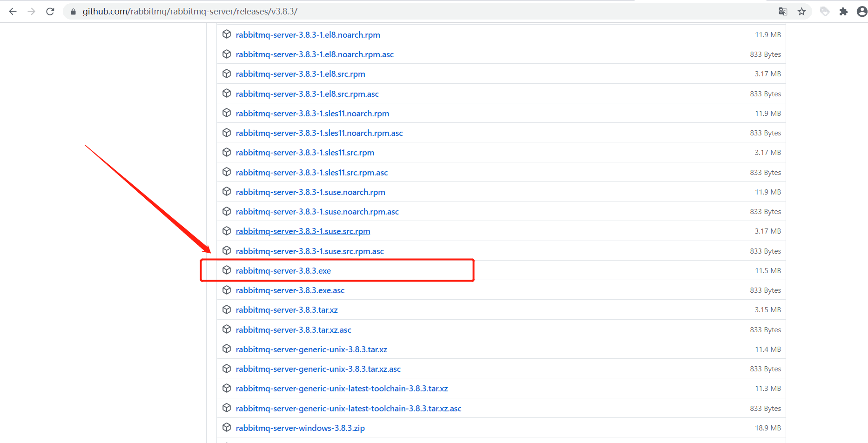Bookmark this page with the star icon
Viewport: 868px width, 443px height.
click(x=801, y=12)
